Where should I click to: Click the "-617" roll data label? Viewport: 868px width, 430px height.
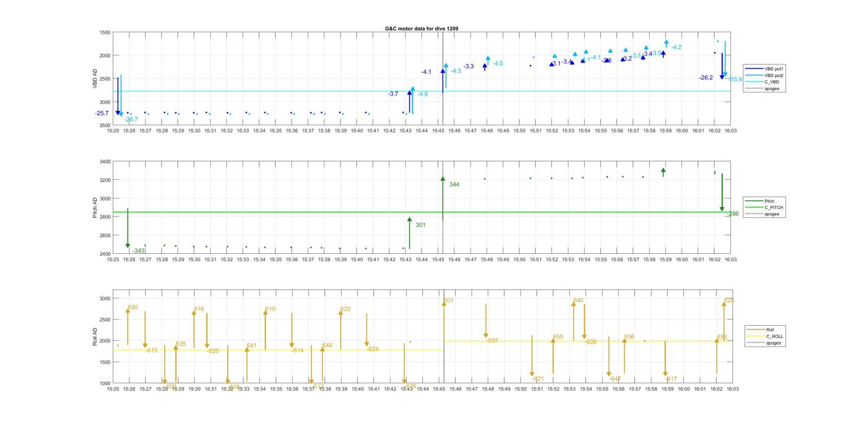671,379
